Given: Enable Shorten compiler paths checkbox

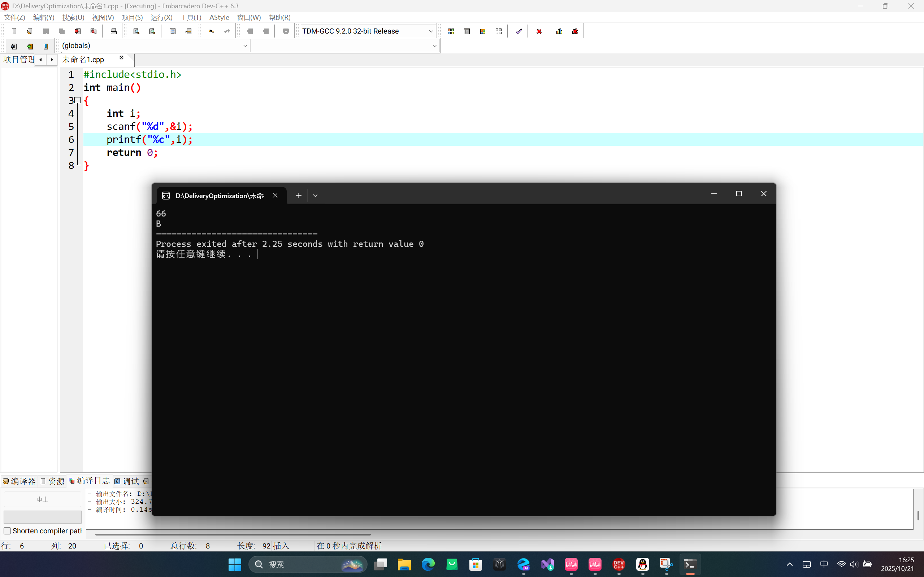Looking at the screenshot, I should point(7,531).
